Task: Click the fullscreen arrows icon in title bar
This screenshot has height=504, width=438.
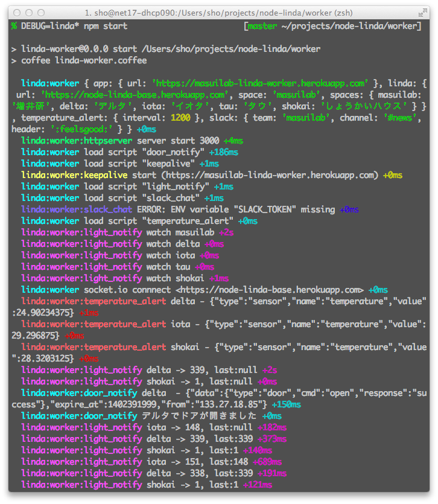Action: tap(423, 13)
